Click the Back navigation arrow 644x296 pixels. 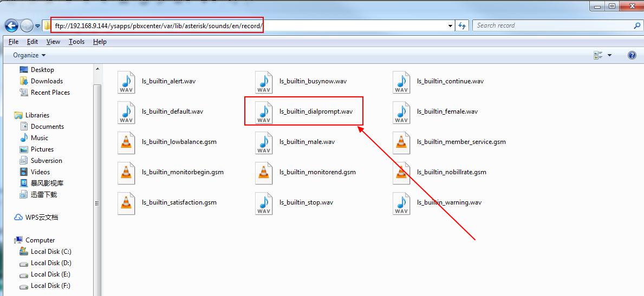pos(12,25)
